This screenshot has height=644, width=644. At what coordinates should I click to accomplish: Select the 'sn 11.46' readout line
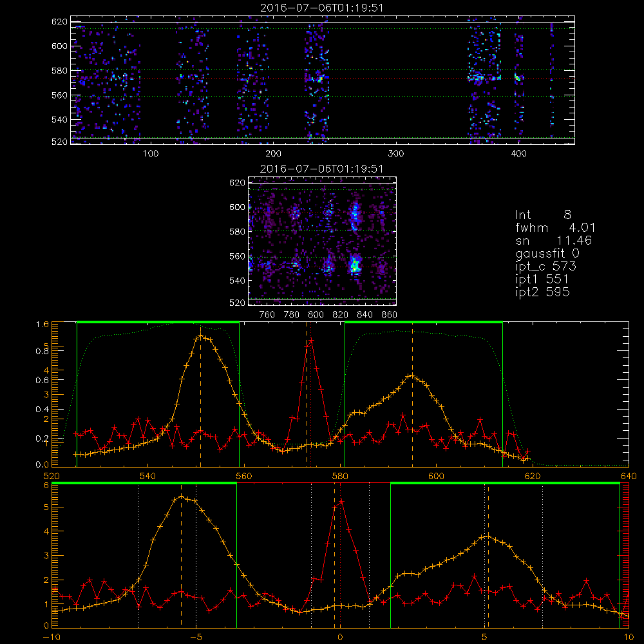pyautogui.click(x=553, y=241)
